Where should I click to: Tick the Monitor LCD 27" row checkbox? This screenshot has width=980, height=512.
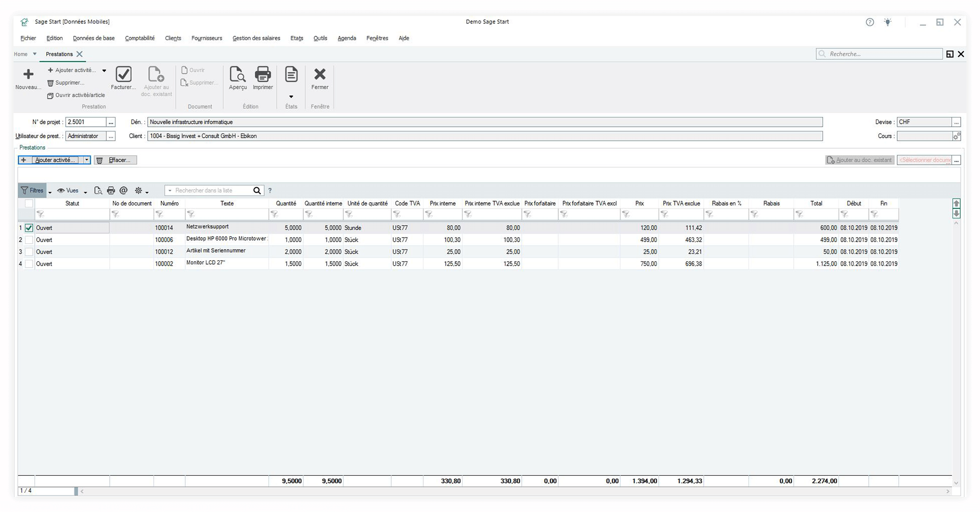pos(29,264)
